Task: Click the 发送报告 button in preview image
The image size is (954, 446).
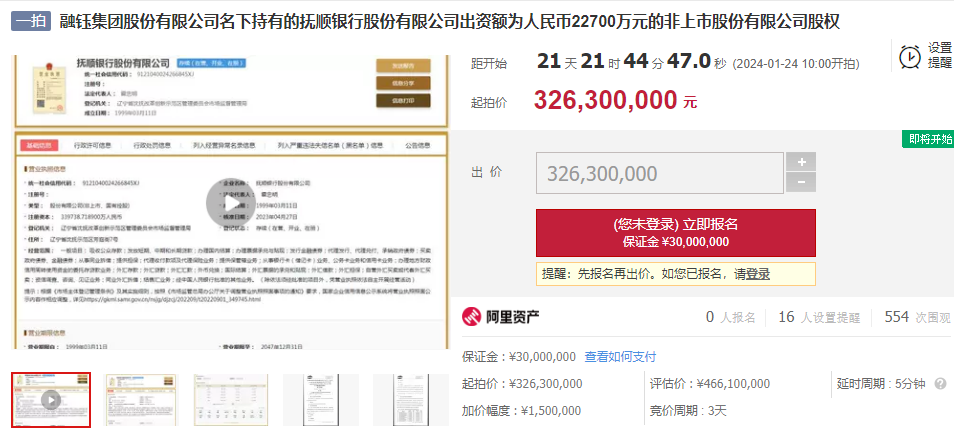Action: [x=403, y=66]
